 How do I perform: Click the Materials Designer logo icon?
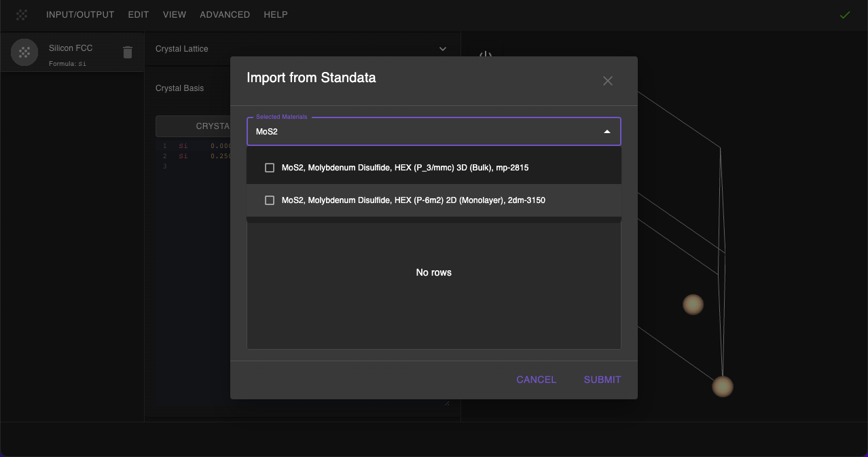click(22, 14)
